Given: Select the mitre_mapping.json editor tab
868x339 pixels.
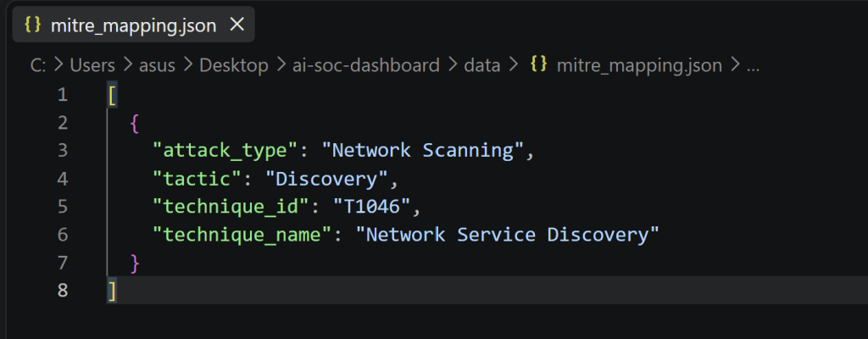Looking at the screenshot, I should 133,25.
